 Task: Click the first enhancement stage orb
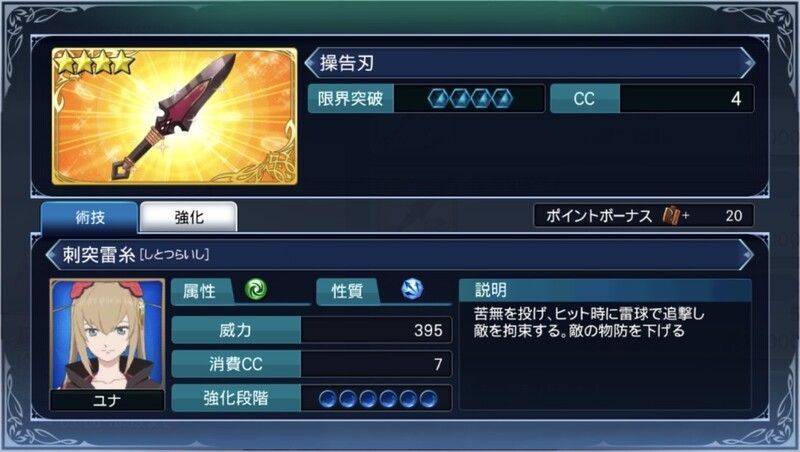point(328,398)
